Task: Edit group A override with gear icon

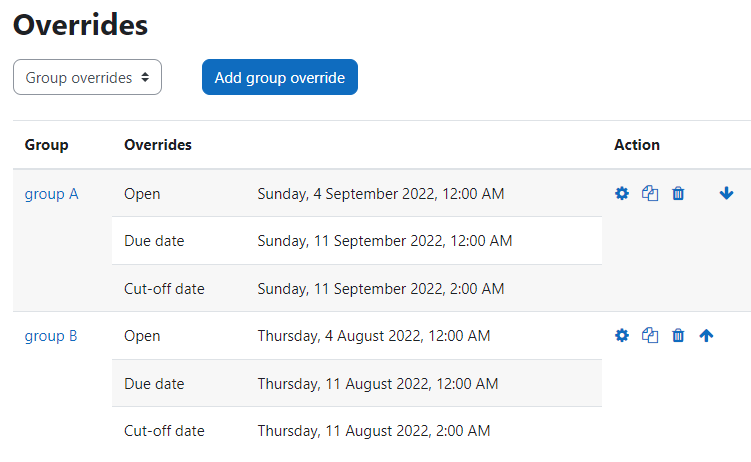Action: click(622, 193)
